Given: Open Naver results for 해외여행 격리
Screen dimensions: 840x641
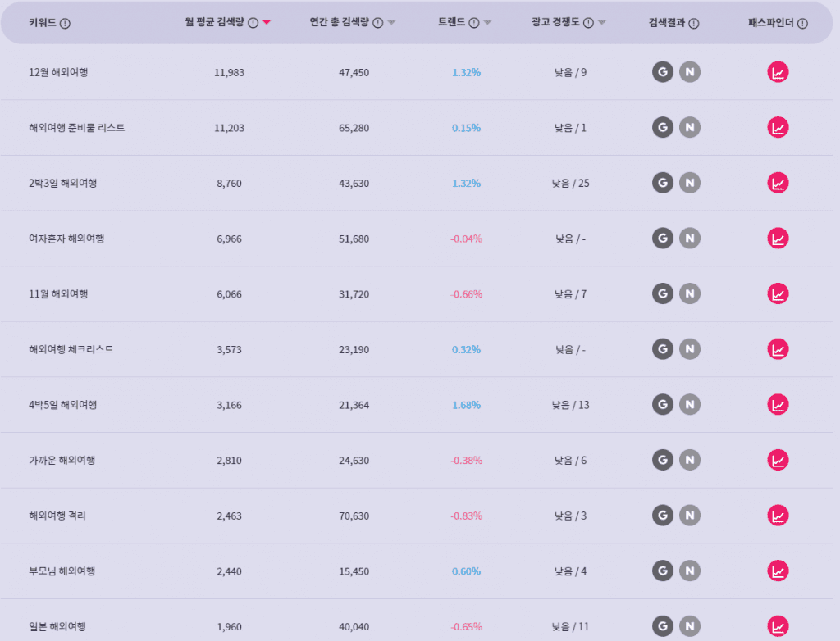Looking at the screenshot, I should pos(690,515).
